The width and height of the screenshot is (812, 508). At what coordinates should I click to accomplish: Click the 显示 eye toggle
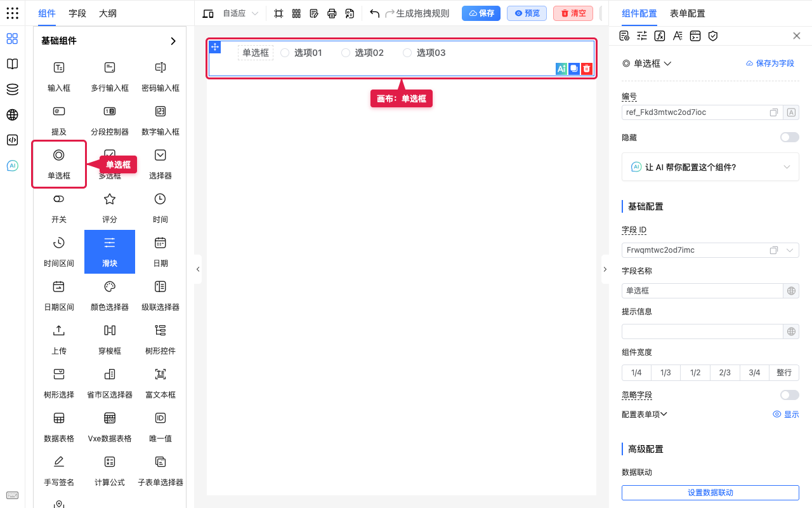pos(786,414)
